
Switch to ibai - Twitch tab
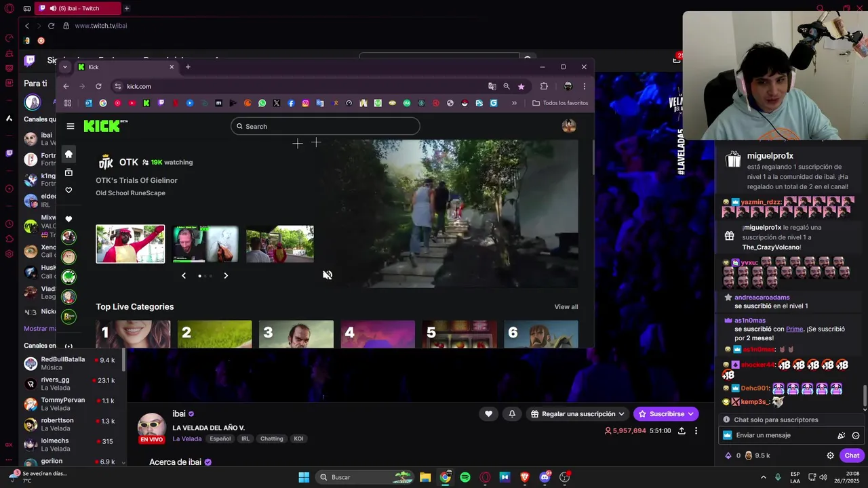[x=78, y=8]
